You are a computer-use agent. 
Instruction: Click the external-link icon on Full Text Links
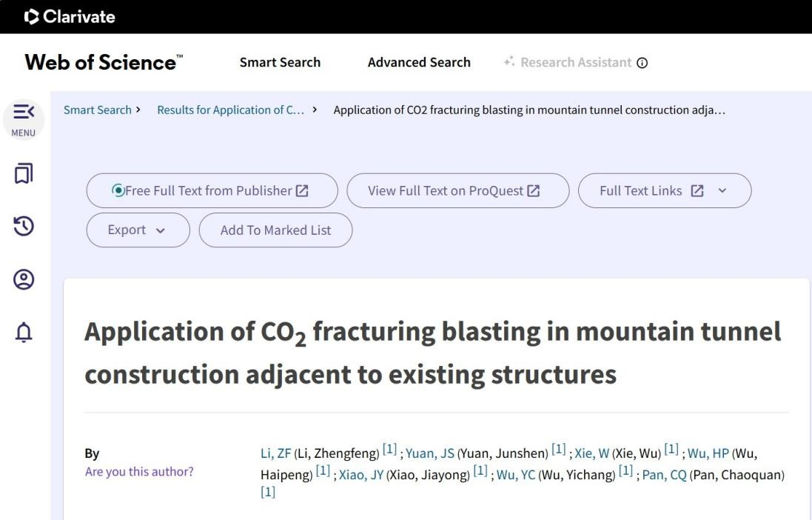(x=697, y=191)
